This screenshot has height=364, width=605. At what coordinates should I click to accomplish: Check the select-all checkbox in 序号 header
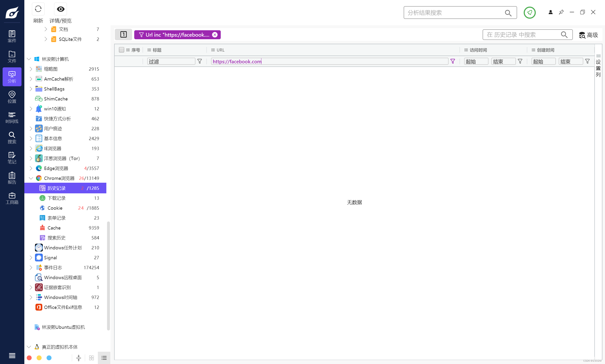[121, 50]
